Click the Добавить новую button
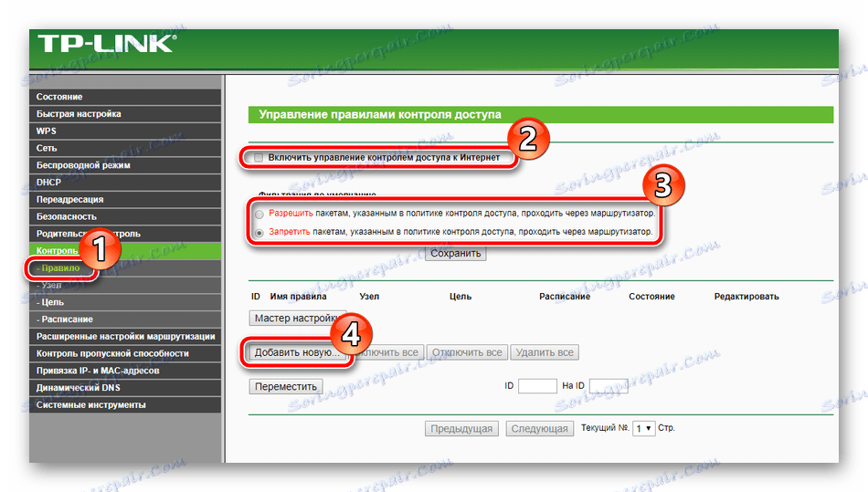 (297, 352)
